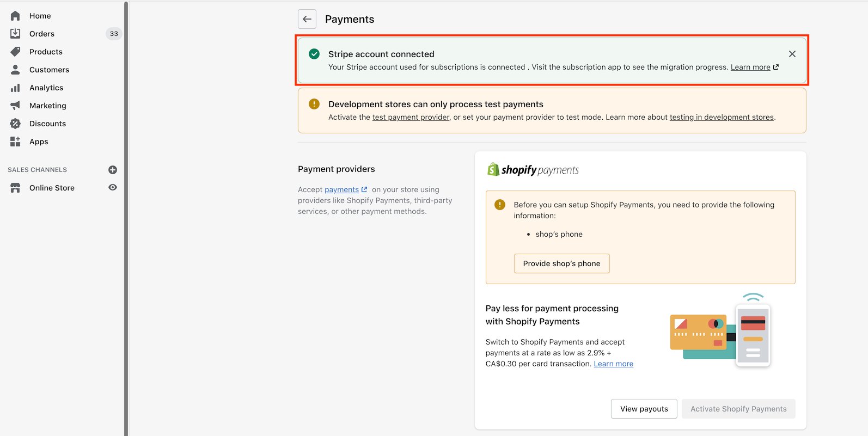Go back using the arrow button

click(x=307, y=19)
